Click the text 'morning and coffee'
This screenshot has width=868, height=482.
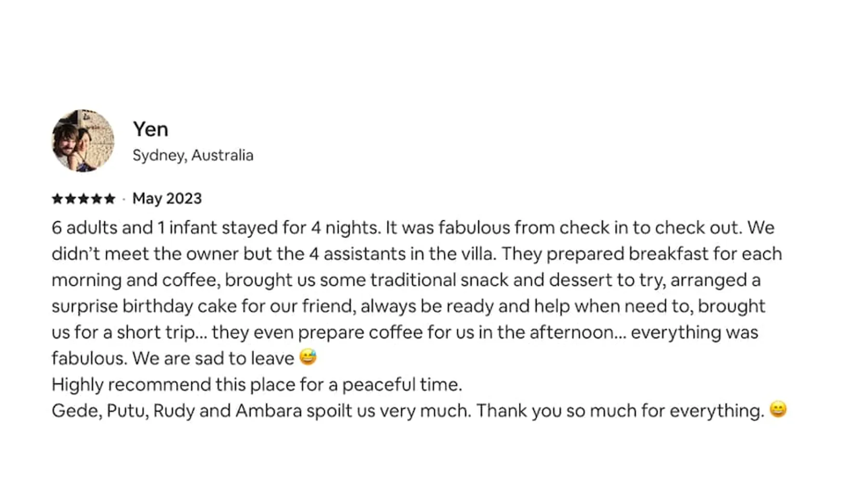click(x=135, y=280)
